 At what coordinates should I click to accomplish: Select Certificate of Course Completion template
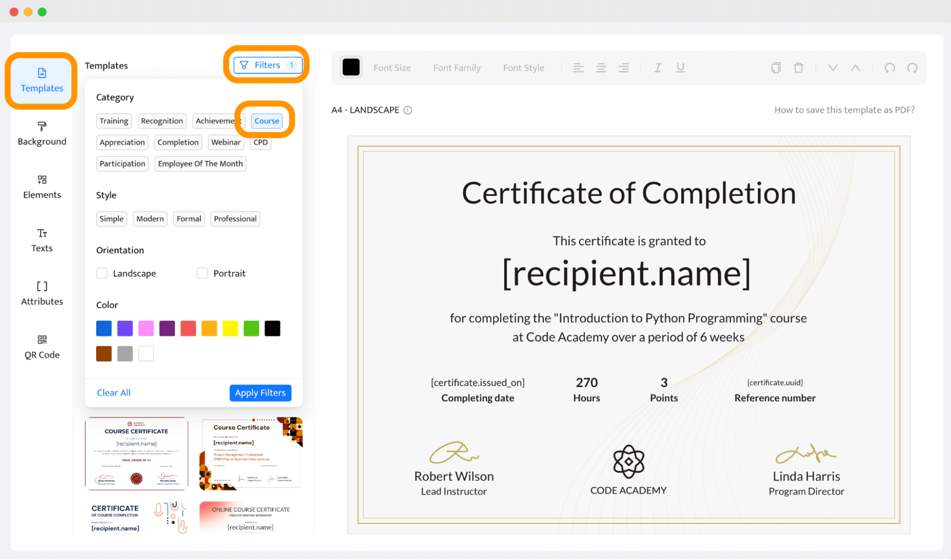[x=137, y=518]
